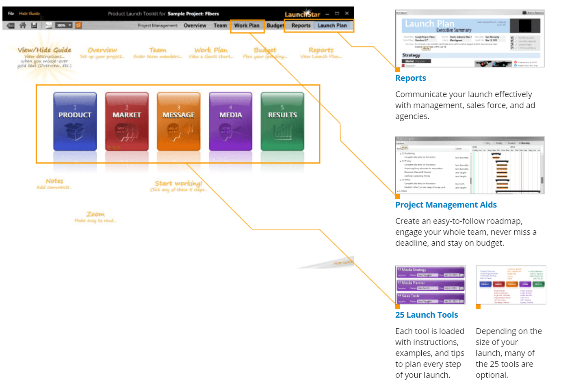The height and width of the screenshot is (392, 561).
Task: Open the 100% zoom dropdown
Action: [x=64, y=25]
